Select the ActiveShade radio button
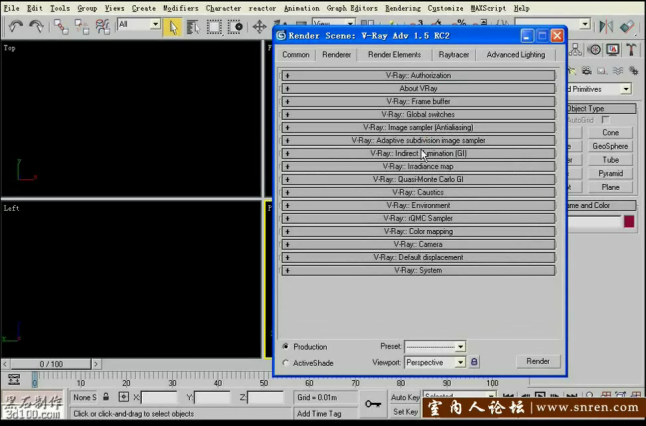 (x=286, y=363)
